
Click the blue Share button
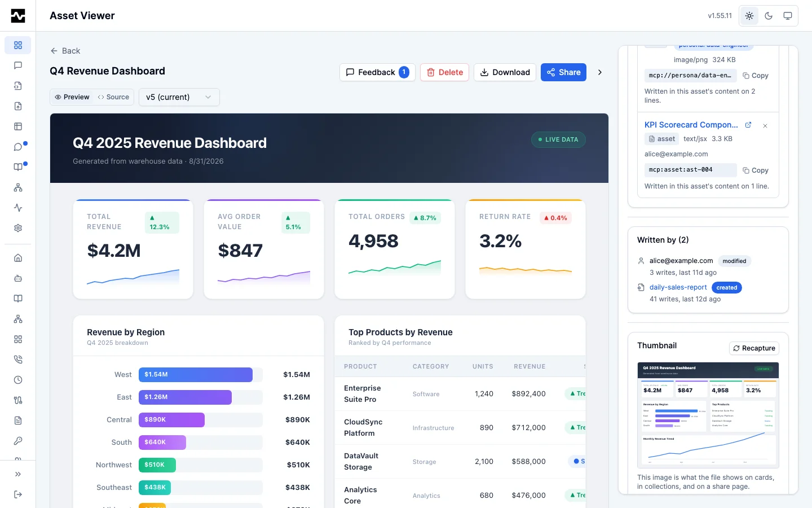point(564,72)
